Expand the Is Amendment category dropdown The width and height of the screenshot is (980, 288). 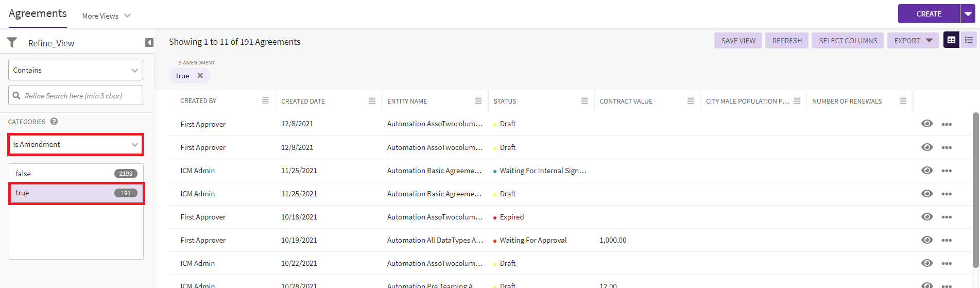coord(76,145)
